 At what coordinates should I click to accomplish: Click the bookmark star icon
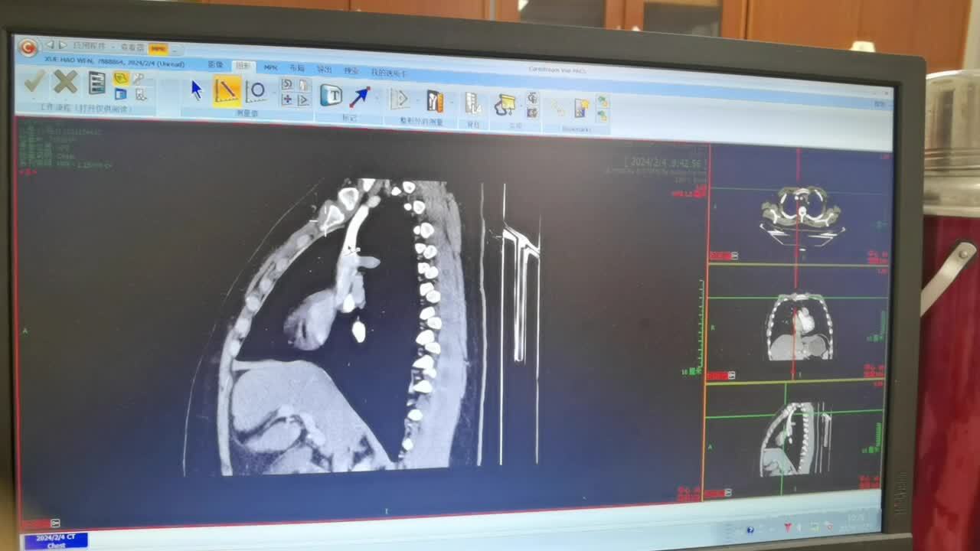[x=582, y=109]
